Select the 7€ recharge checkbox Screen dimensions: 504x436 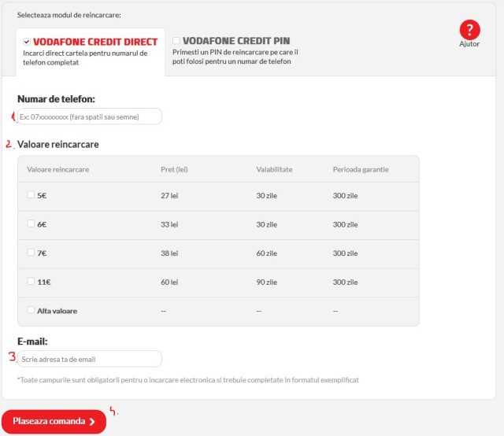31,253
